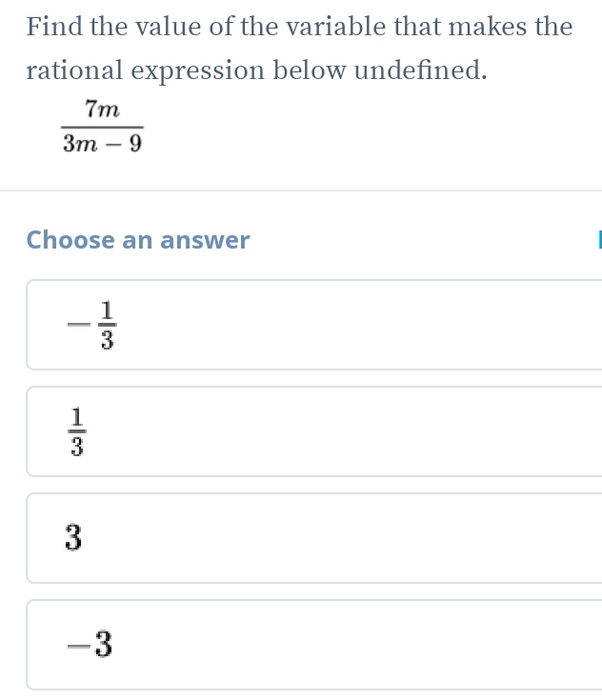Choose the positive one-third answer option
The height and width of the screenshot is (700, 602).
click(314, 431)
